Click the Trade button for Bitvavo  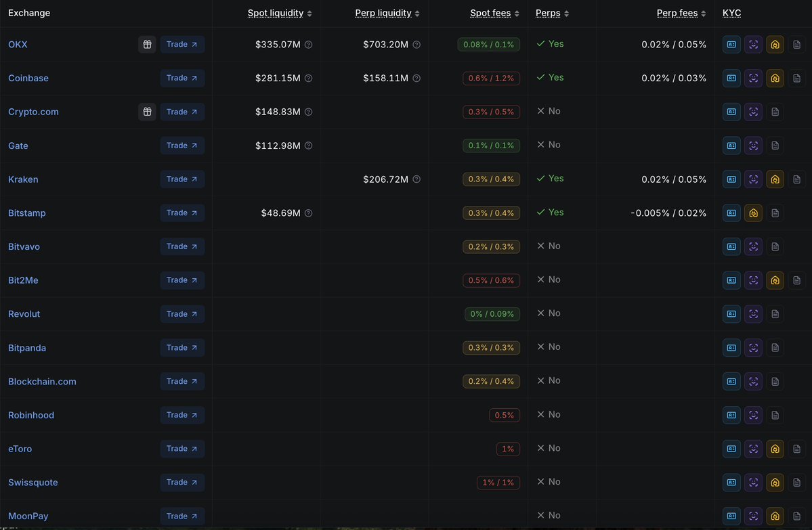[182, 246]
